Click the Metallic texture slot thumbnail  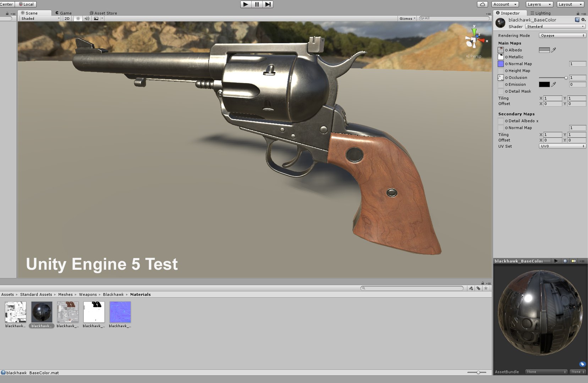tap(501, 57)
